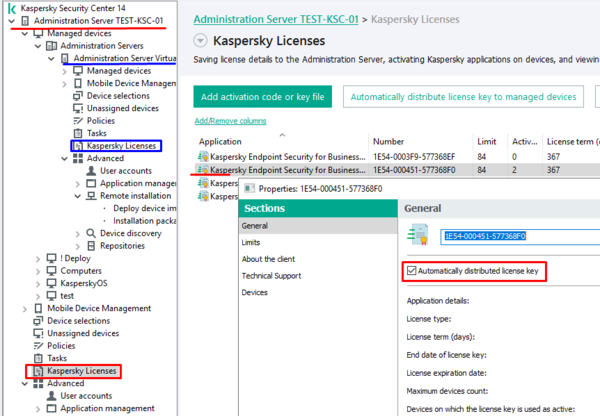Select Deploy device images tree item

click(x=145, y=209)
